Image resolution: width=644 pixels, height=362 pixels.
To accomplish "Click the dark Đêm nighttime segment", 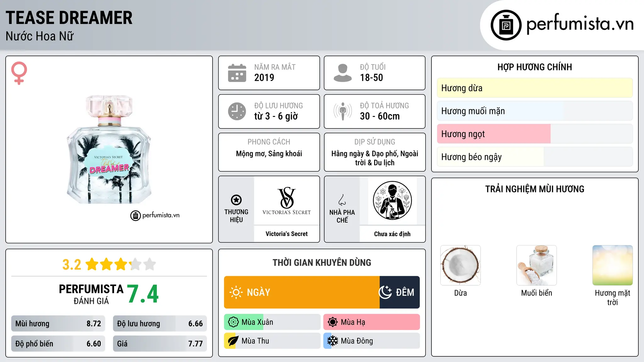I will [x=400, y=292].
